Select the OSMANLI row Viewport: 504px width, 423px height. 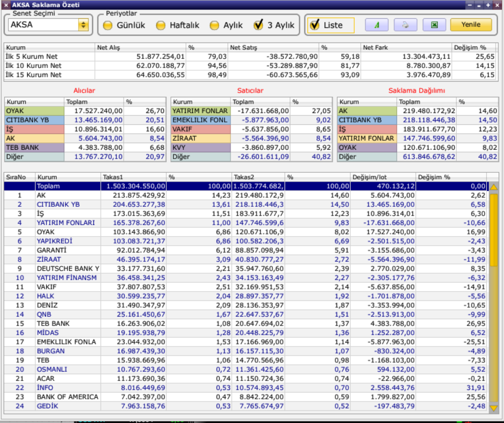pos(246,370)
